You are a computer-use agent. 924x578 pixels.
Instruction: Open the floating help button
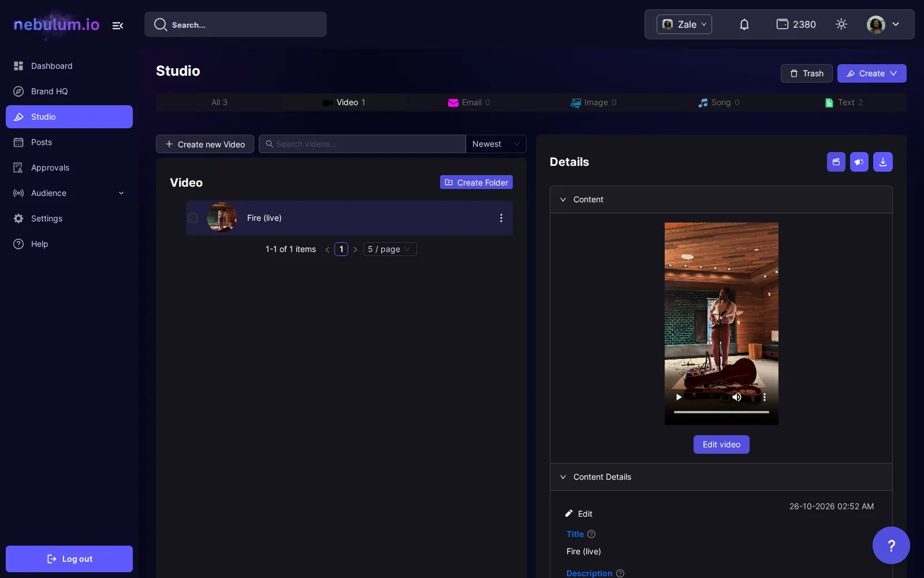pyautogui.click(x=891, y=545)
